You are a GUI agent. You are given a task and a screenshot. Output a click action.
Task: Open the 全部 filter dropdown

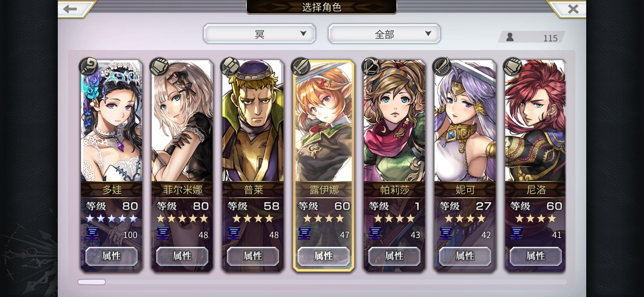point(384,34)
